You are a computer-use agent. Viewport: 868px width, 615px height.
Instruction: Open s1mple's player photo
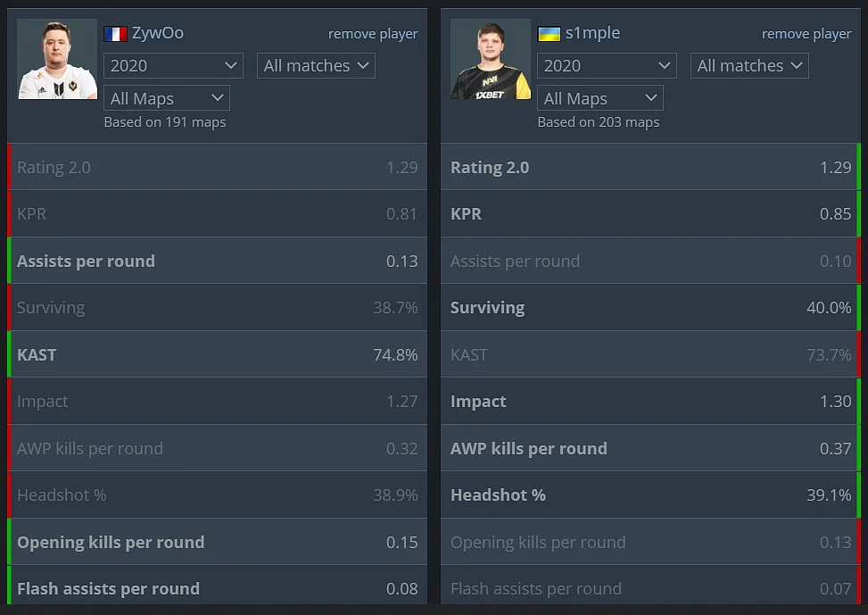pos(491,59)
